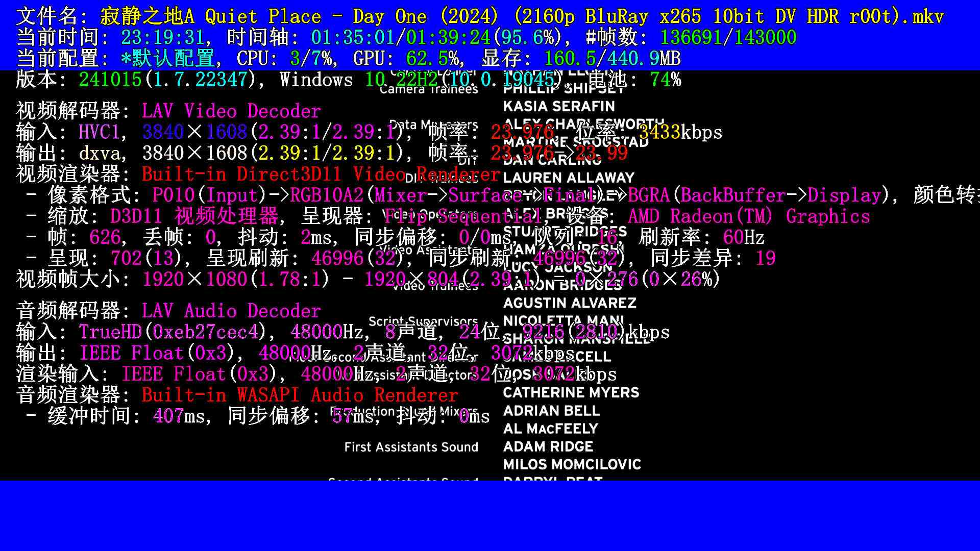Click the HVC1 video codec icon

click(x=99, y=133)
